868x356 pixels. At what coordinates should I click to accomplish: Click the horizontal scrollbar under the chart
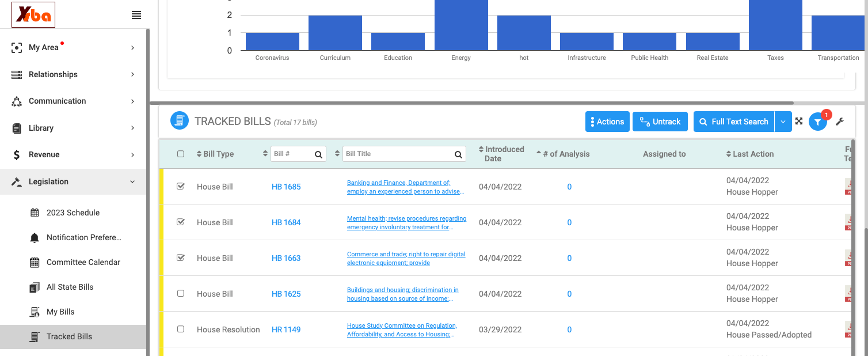pyautogui.click(x=472, y=103)
